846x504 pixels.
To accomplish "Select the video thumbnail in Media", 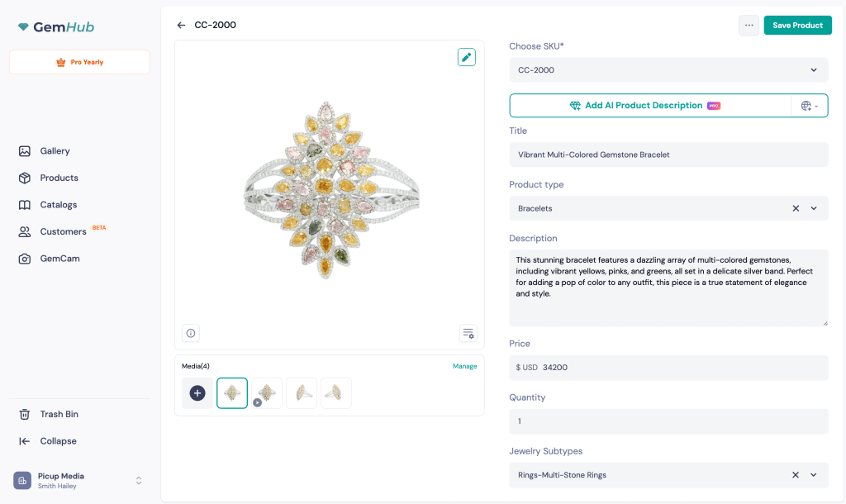I will 266,392.
